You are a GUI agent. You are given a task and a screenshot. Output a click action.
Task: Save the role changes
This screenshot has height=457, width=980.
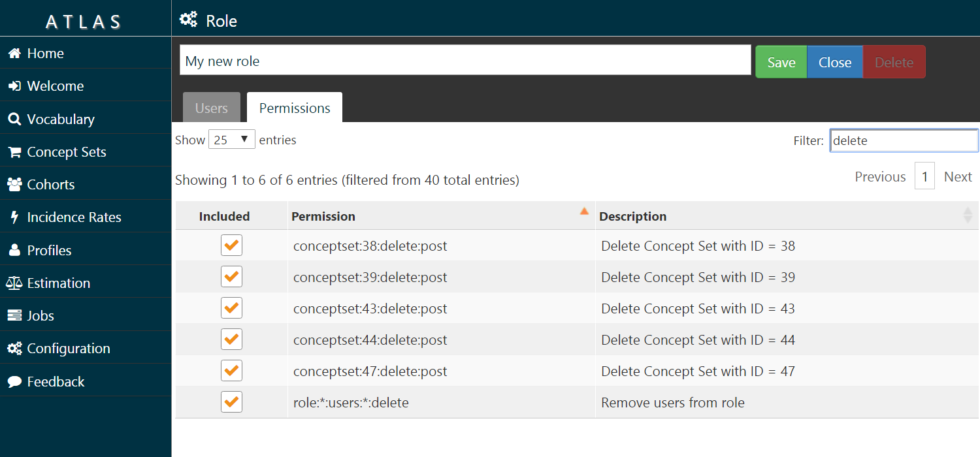(x=781, y=61)
